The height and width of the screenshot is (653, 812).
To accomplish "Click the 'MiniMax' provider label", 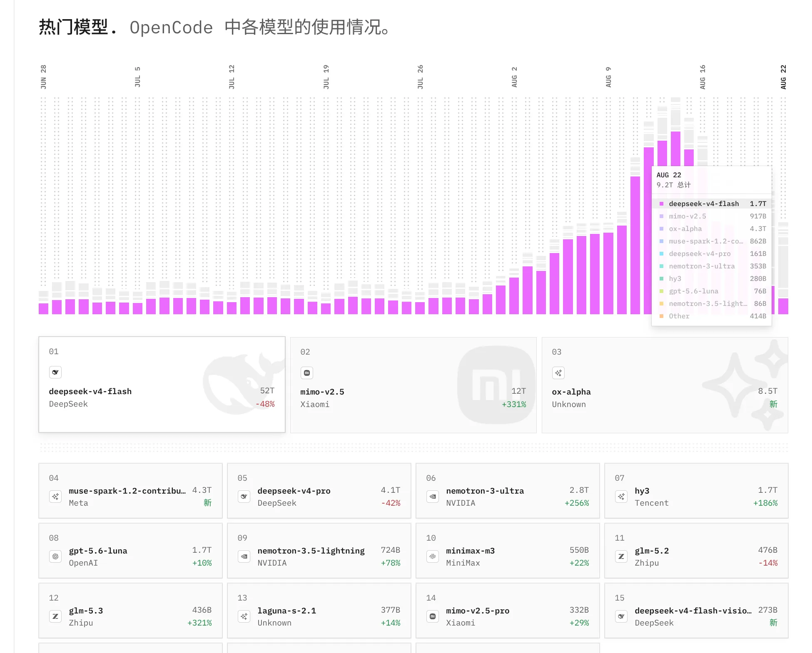I will pos(463,563).
